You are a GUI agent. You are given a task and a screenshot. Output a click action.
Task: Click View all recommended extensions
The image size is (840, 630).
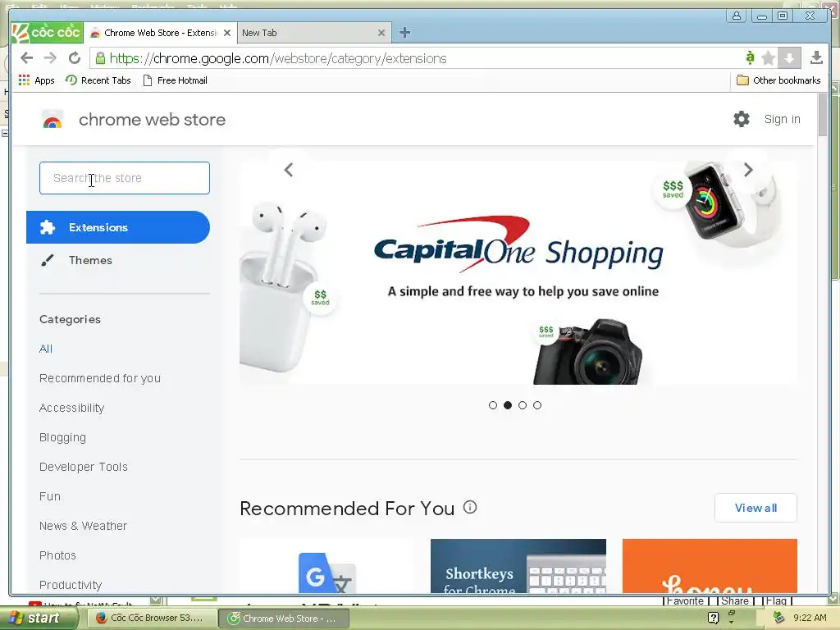pos(756,508)
